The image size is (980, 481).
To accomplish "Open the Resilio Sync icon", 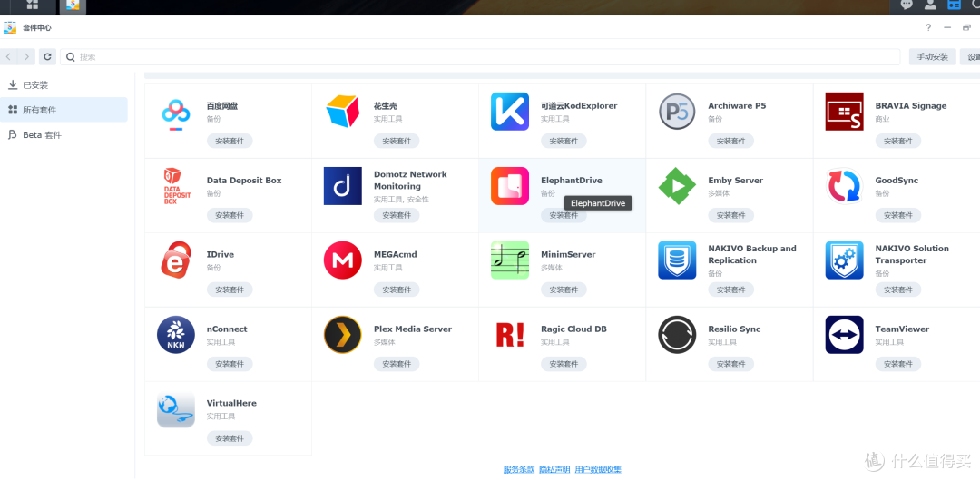I will point(677,335).
